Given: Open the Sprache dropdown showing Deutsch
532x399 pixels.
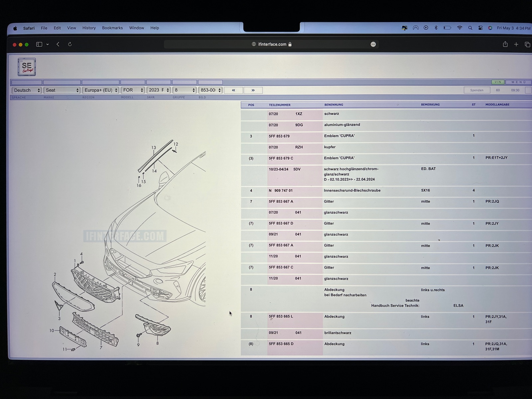Looking at the screenshot, I should pyautogui.click(x=27, y=90).
